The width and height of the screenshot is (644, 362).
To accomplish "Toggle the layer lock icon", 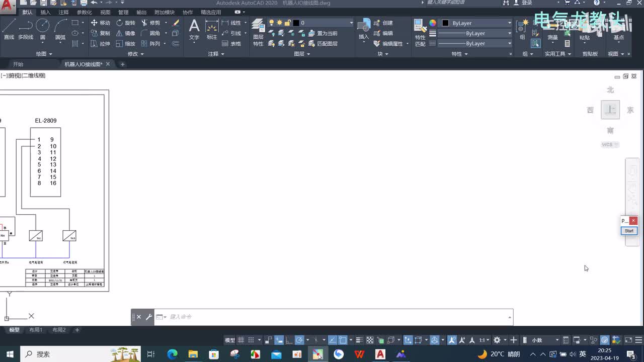I will point(287,23).
